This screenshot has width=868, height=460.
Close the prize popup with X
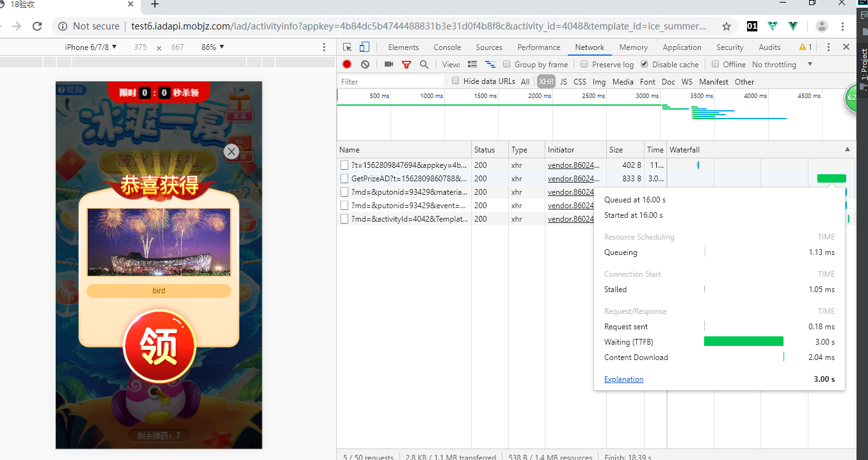click(232, 152)
